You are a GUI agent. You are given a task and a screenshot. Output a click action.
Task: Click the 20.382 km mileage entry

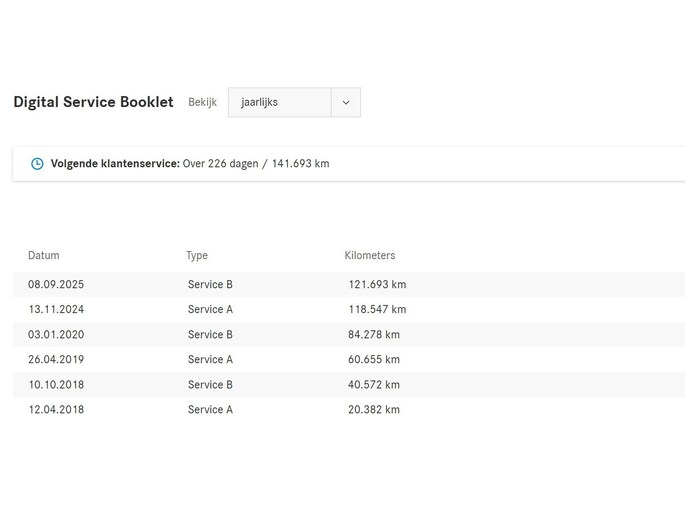374,409
